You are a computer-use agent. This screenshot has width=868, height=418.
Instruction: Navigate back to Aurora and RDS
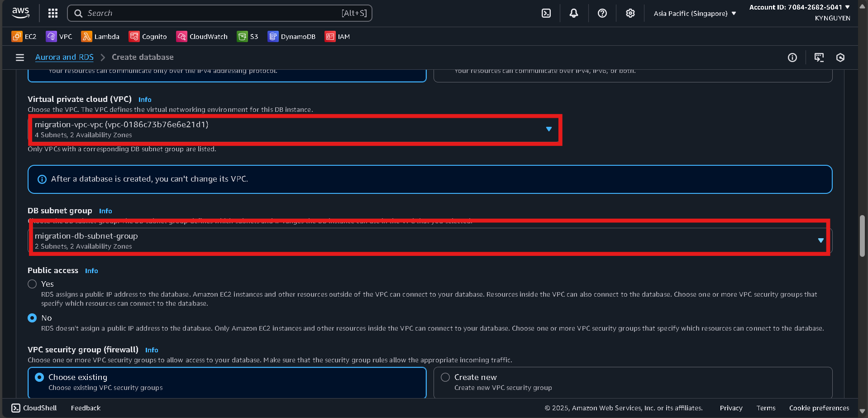click(64, 57)
